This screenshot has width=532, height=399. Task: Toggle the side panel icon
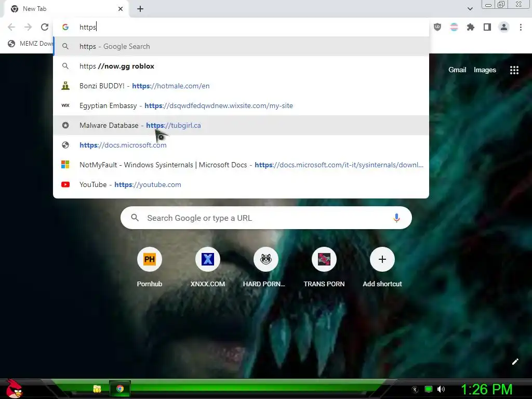tap(487, 27)
